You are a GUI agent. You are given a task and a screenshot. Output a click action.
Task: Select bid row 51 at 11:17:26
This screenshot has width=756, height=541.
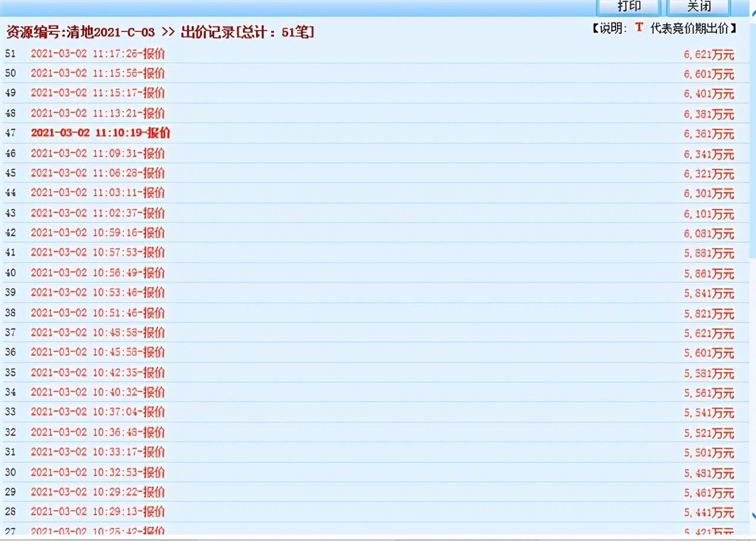376,54
